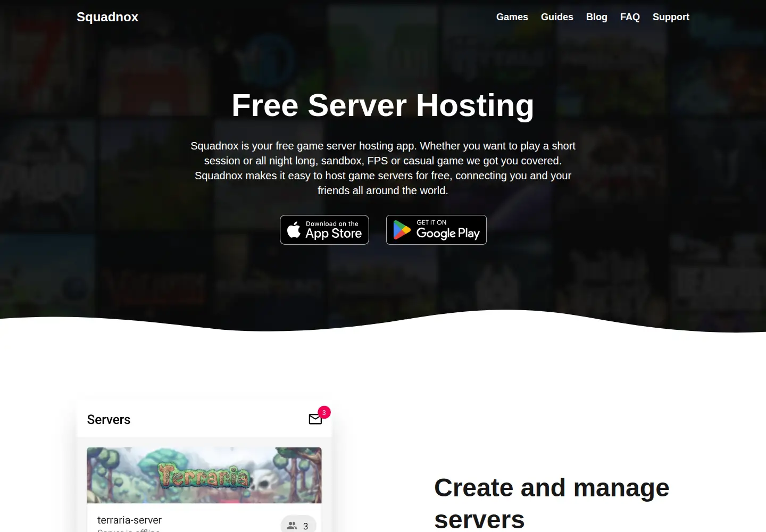Open the Support page
This screenshot has height=532, width=766.
click(671, 17)
